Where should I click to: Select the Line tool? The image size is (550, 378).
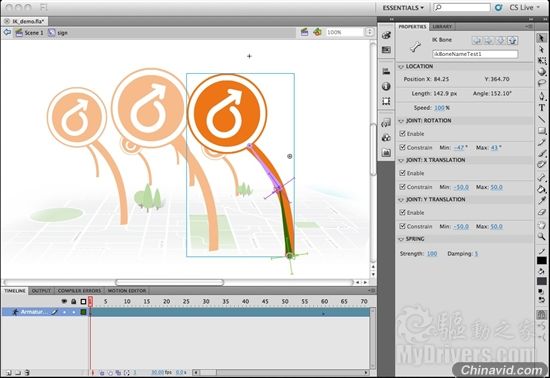tap(542, 119)
